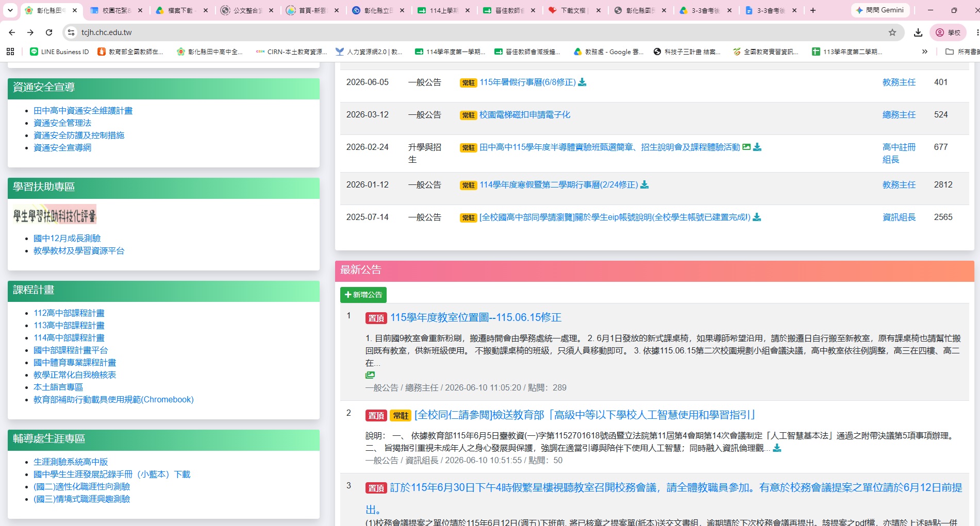Open 校園電梯磁扣申請電子化 announcement
This screenshot has height=526, width=980.
click(x=525, y=115)
